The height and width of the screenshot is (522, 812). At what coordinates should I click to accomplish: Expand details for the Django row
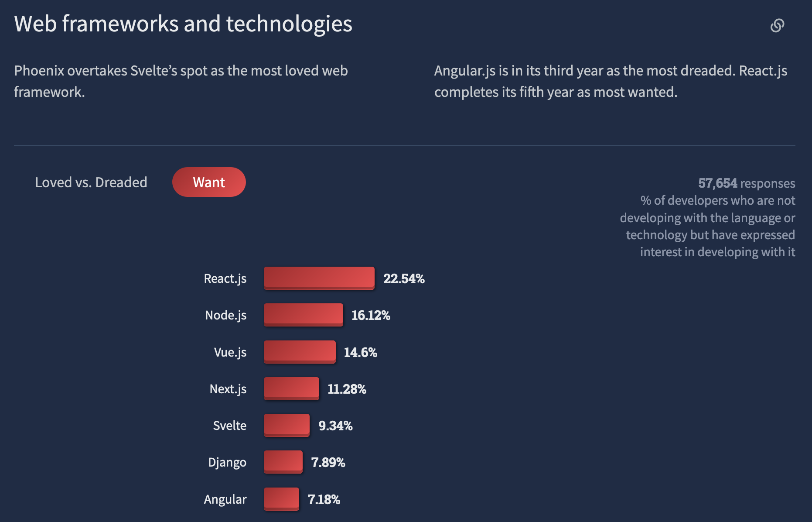pos(227,462)
